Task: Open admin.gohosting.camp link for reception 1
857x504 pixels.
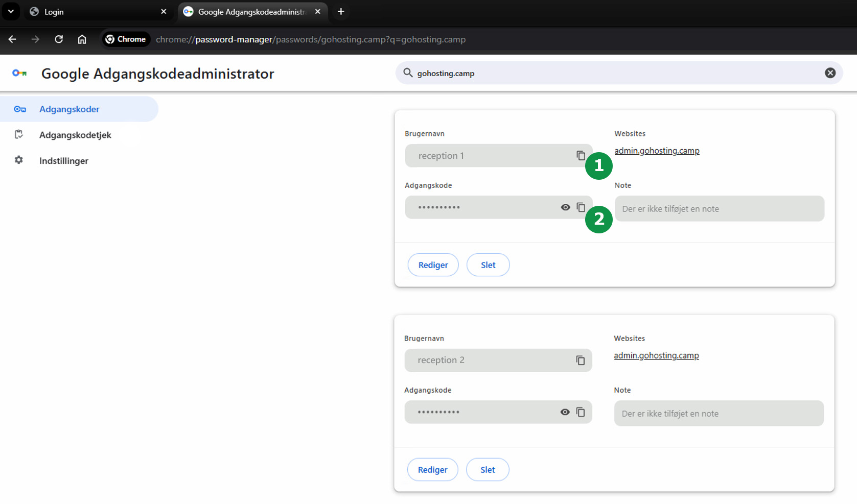Action: click(x=657, y=151)
